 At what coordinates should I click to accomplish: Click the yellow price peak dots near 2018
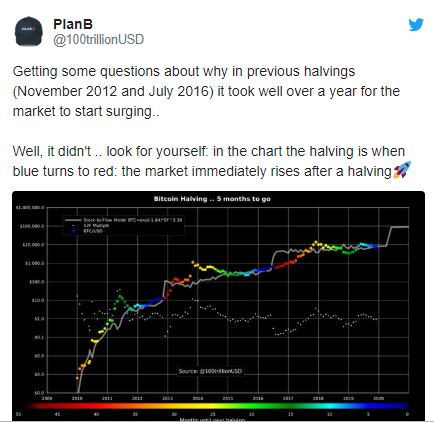316,244
